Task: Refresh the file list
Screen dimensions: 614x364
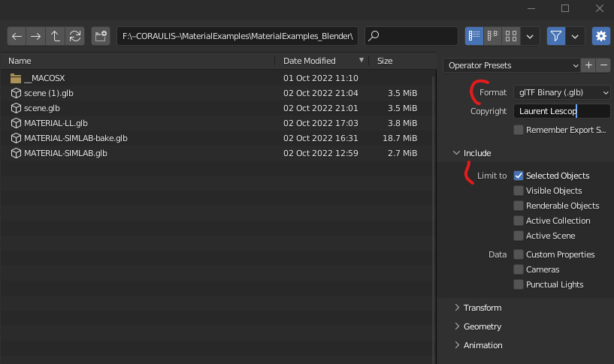Action: pos(75,36)
